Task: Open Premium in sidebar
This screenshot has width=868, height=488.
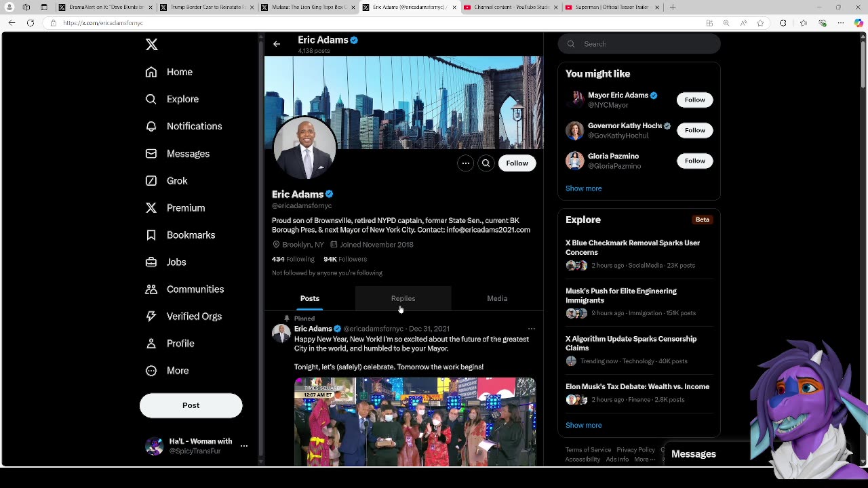Action: [175, 208]
